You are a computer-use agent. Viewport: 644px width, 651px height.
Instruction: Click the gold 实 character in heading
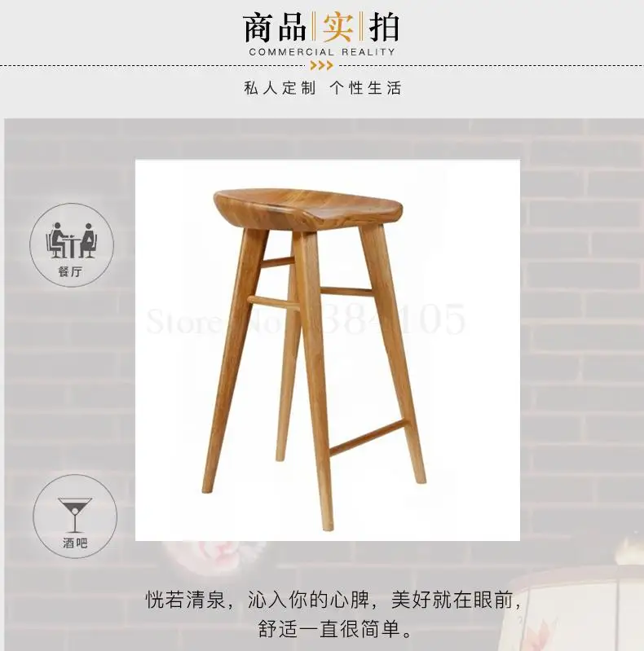click(x=337, y=28)
